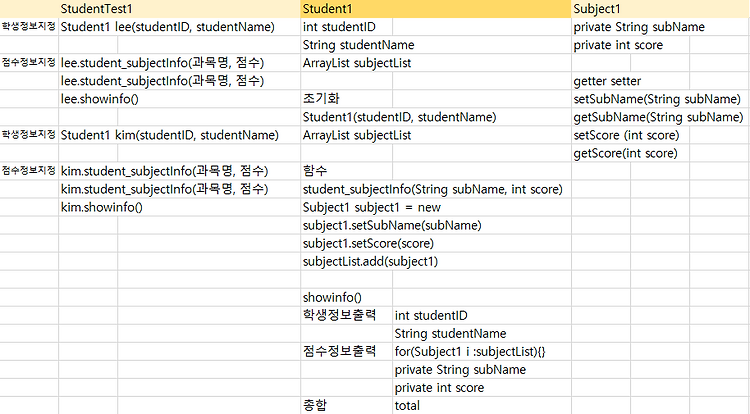Click cell 'setScore (int score)'
Image resolution: width=750 pixels, height=414 pixels.
[626, 135]
